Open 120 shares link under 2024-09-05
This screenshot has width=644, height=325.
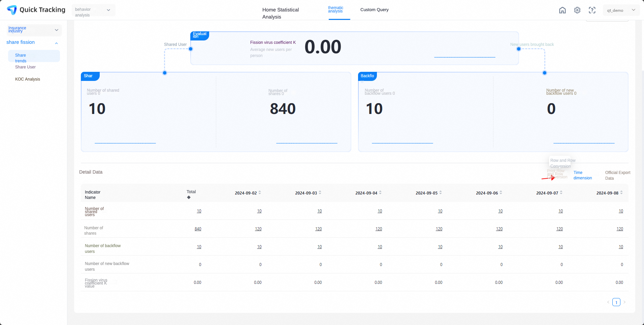coord(439,229)
